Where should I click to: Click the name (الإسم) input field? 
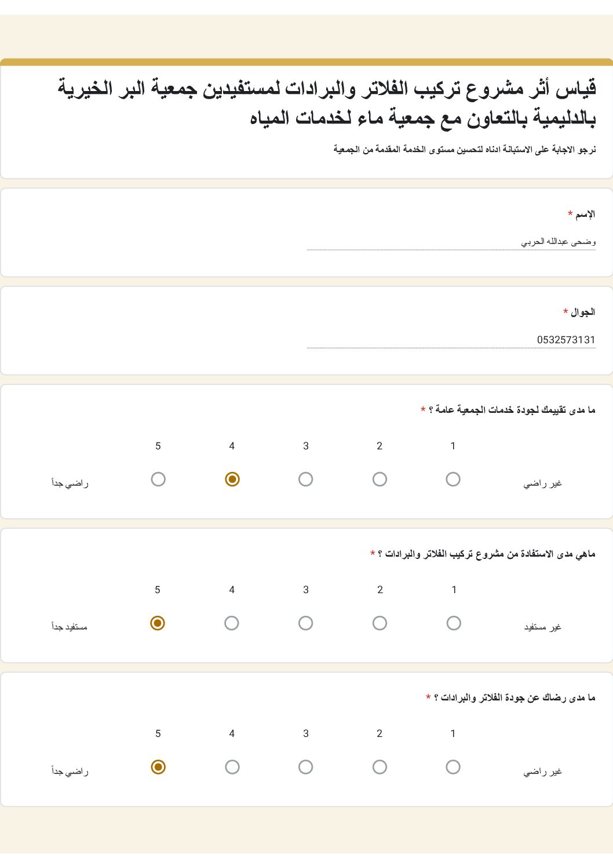tap(451, 242)
